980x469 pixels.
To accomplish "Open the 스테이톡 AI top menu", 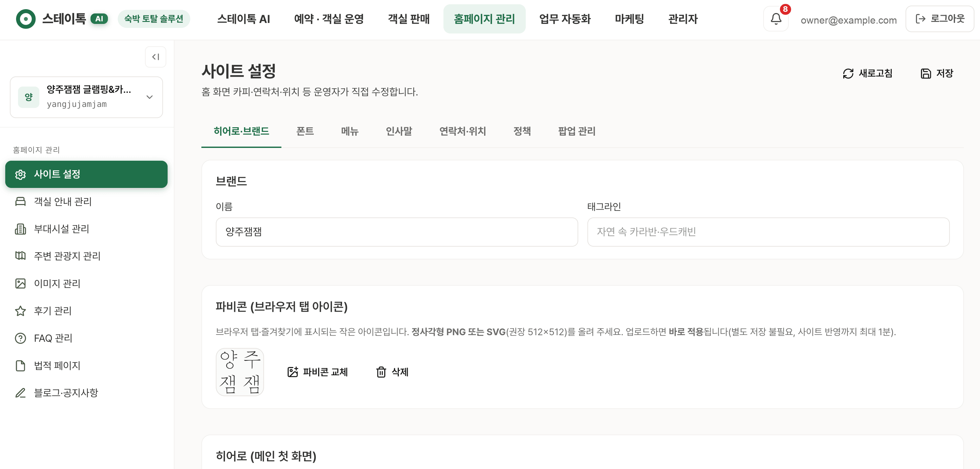I will [243, 19].
